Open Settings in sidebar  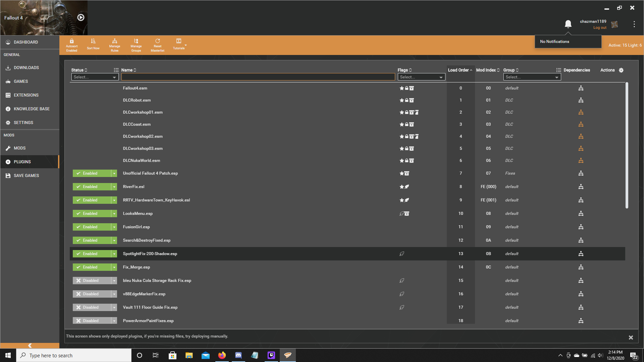(x=30, y=123)
